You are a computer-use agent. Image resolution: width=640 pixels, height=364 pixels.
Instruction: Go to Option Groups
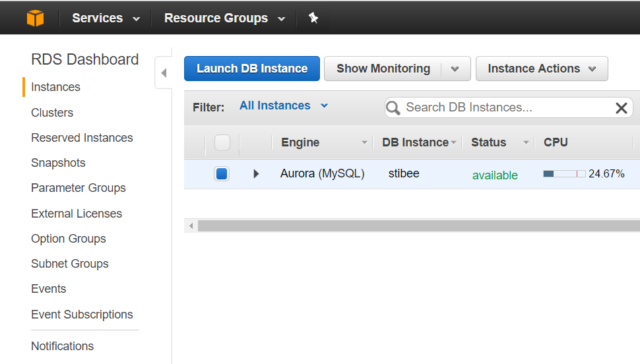pyautogui.click(x=69, y=239)
